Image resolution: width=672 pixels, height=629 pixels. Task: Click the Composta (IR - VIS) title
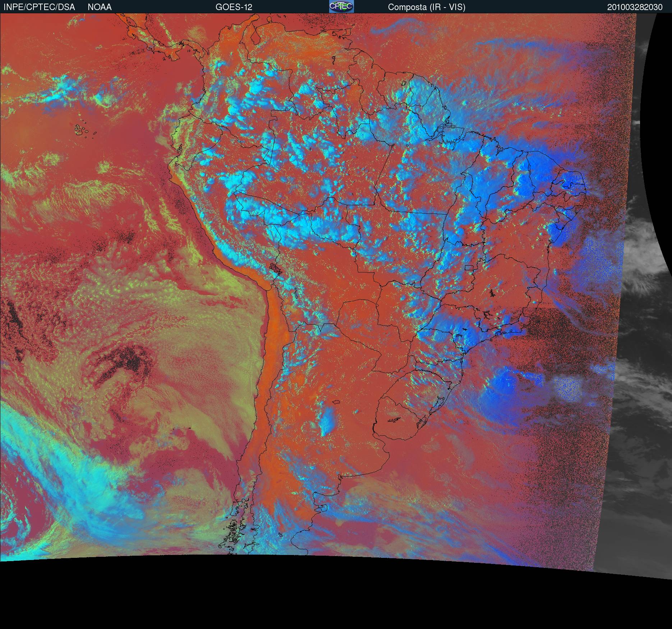tap(426, 7)
